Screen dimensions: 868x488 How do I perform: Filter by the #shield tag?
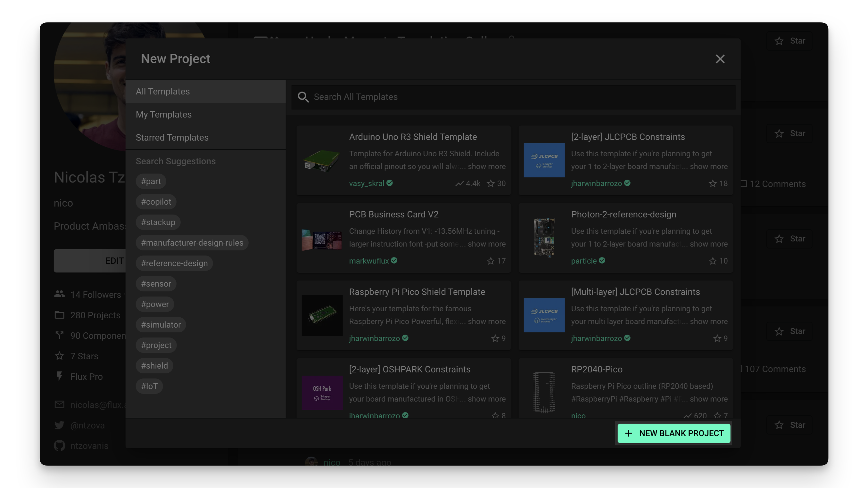point(154,366)
